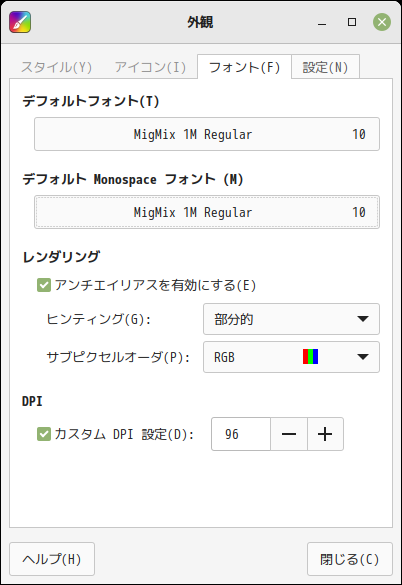Choose default font MigMix 1M Regular button
Screen dimensions: 402x585
pos(207,134)
